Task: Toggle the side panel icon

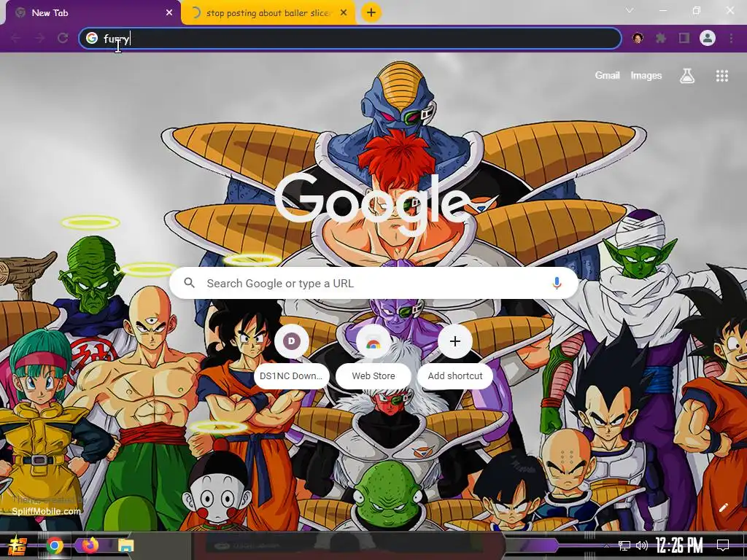Action: 684,38
